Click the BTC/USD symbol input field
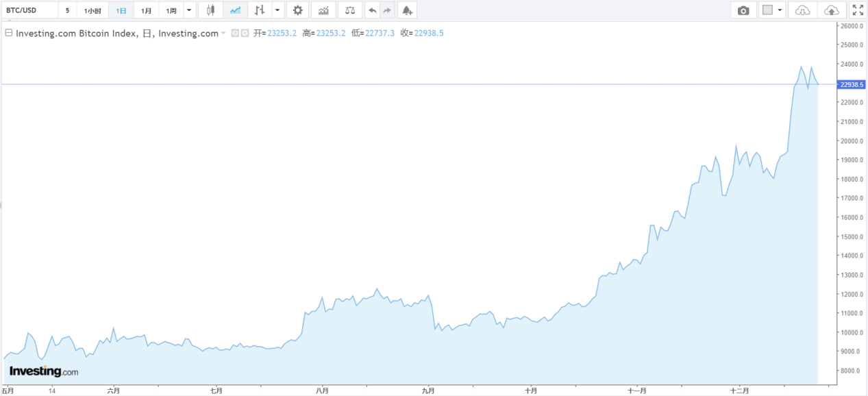Image resolution: width=868 pixels, height=396 pixels. 27,10
